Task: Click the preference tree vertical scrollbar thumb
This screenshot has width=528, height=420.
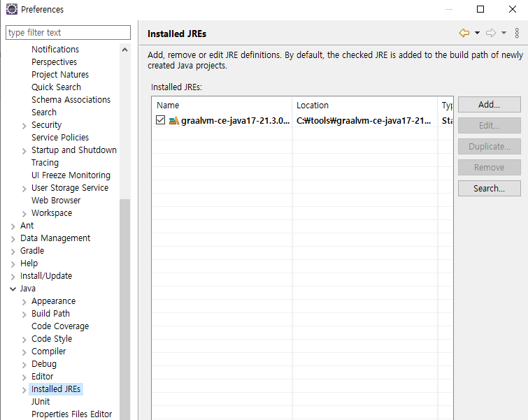Action: point(125,309)
